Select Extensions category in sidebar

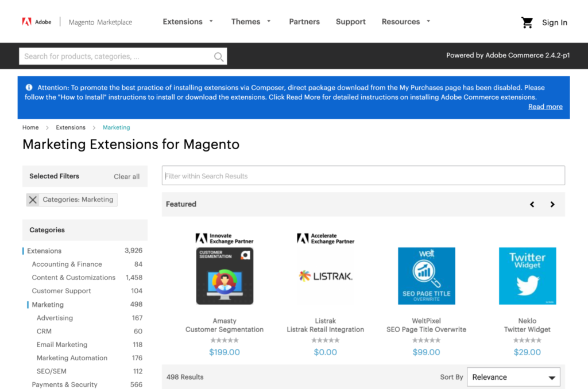tap(44, 251)
